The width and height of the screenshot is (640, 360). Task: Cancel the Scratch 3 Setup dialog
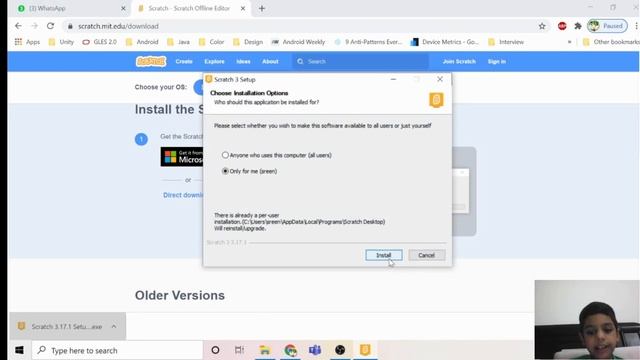[x=427, y=255]
